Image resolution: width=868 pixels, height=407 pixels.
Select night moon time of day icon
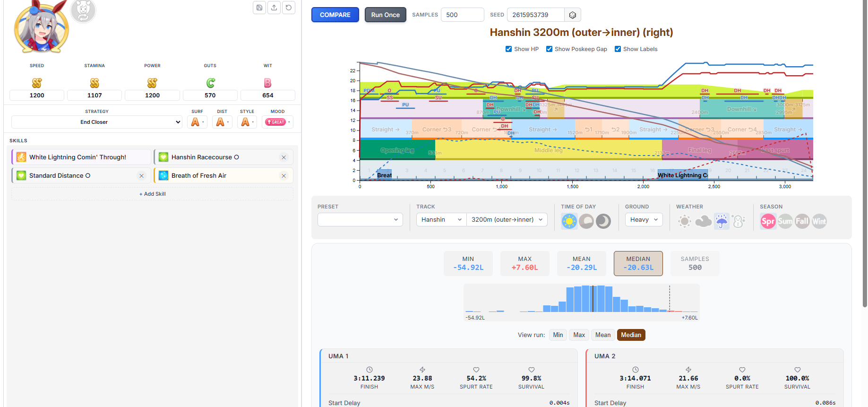coord(603,221)
